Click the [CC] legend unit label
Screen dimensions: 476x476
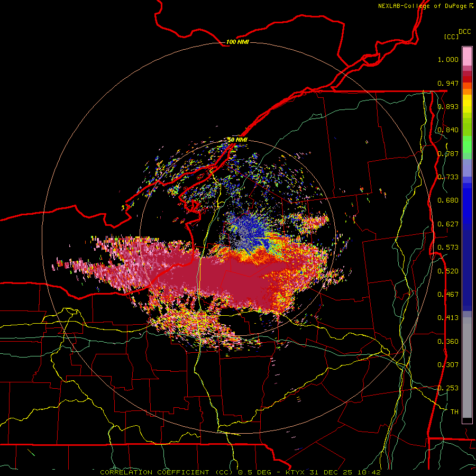(451, 36)
